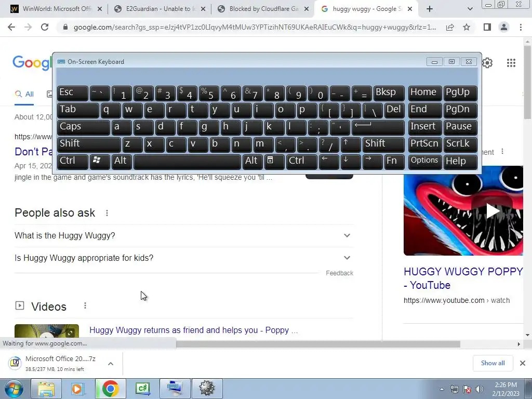Viewport: 532px width, 399px height.
Task: Select the All search results tab
Action: tap(24, 95)
